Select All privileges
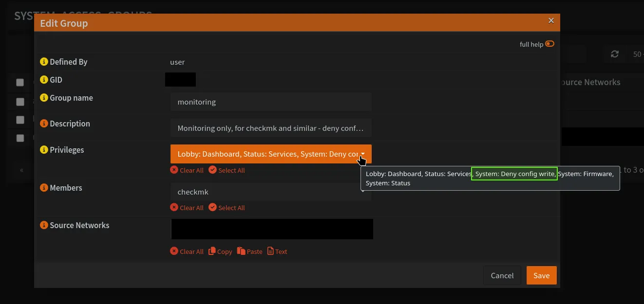Viewport: 644px width, 304px height. pos(227,170)
